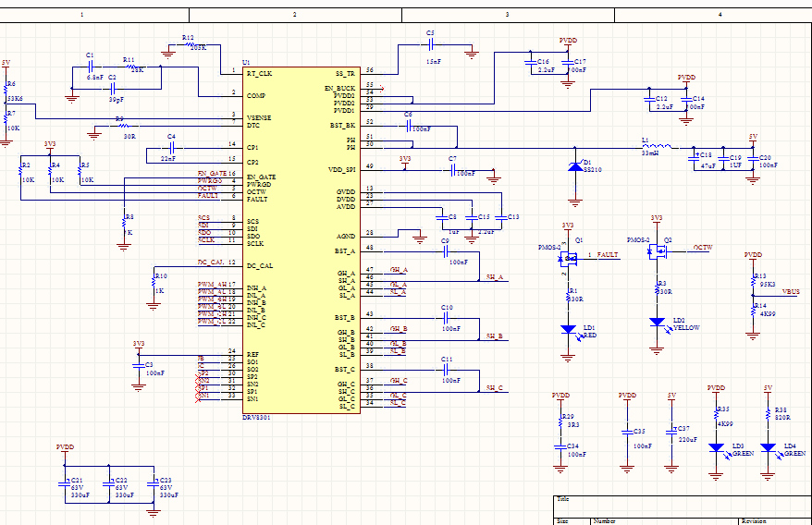Click sheet column header 2

coord(295,15)
